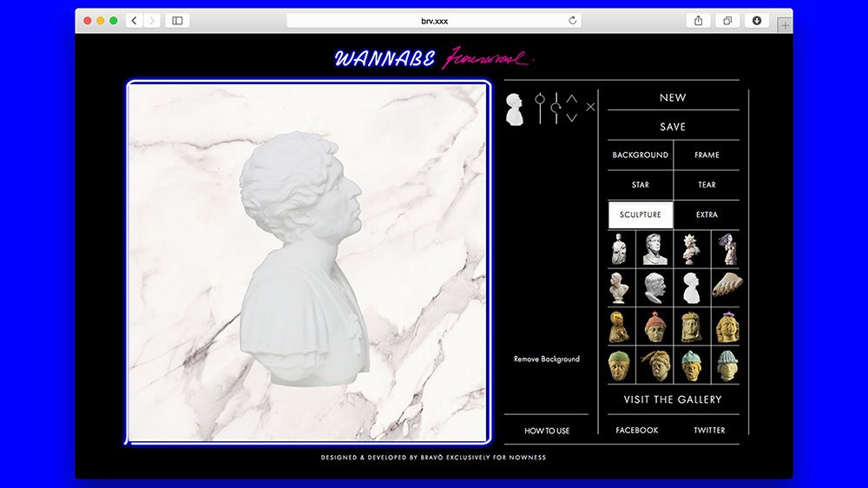The image size is (868, 488).
Task: Click the NEW button
Action: pyautogui.click(x=673, y=98)
